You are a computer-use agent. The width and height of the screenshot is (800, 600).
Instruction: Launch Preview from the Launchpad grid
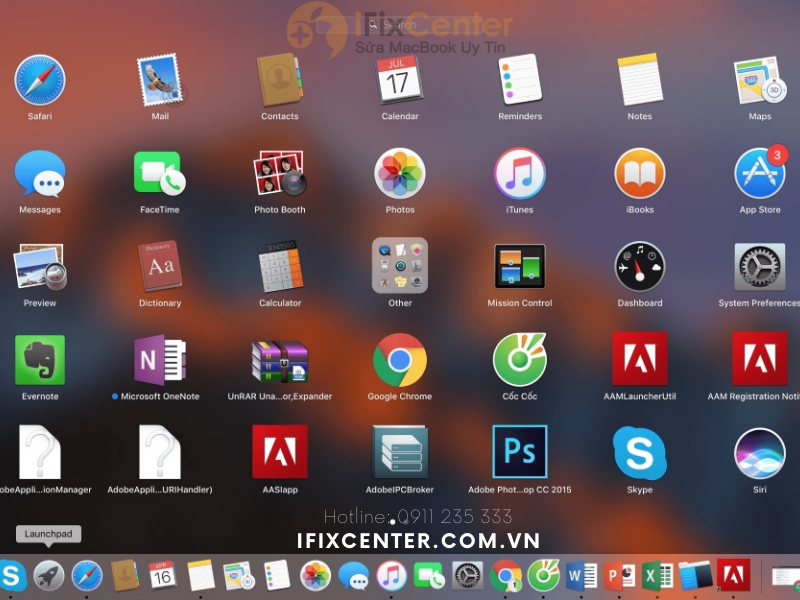pos(40,267)
